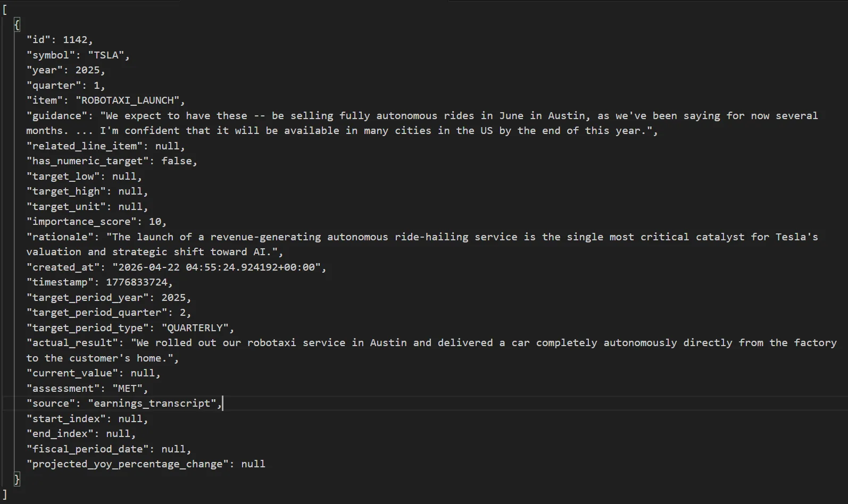This screenshot has height=504, width=848.
Task: Click the "end_index" key
Action: [x=60, y=434]
